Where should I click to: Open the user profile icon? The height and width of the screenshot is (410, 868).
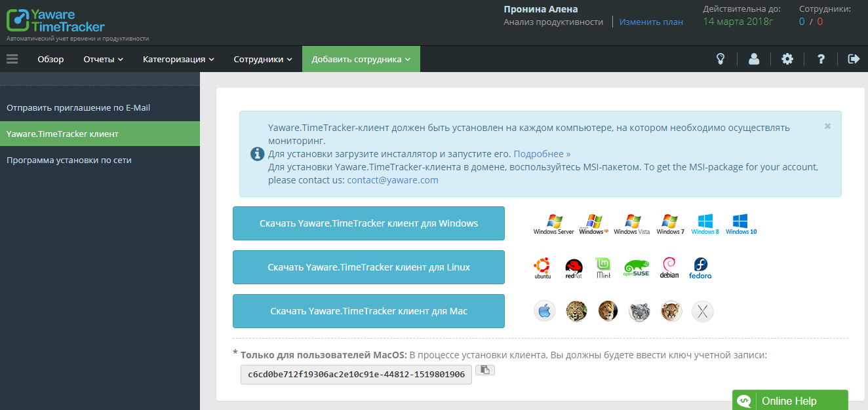click(754, 59)
